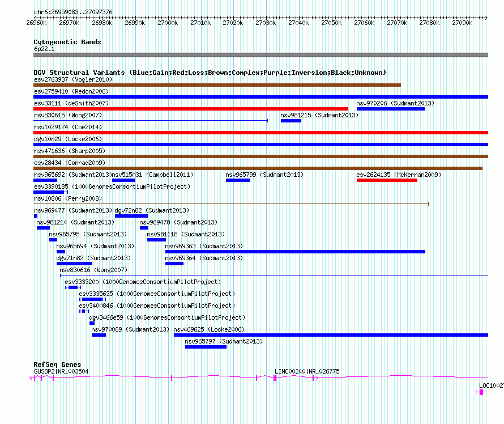Click the DGV Structural Variants track title
The image size is (504, 424).
210,73
